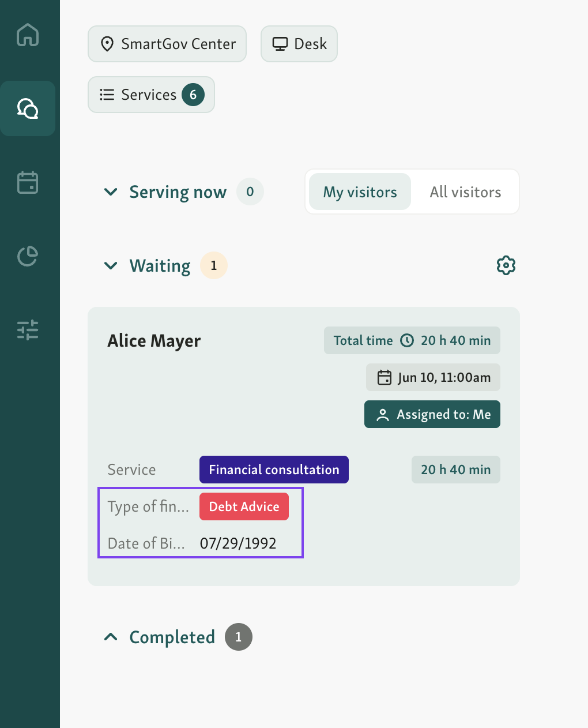Viewport: 588px width, 728px height.
Task: Open the Home icon in sidebar
Action: (x=28, y=35)
